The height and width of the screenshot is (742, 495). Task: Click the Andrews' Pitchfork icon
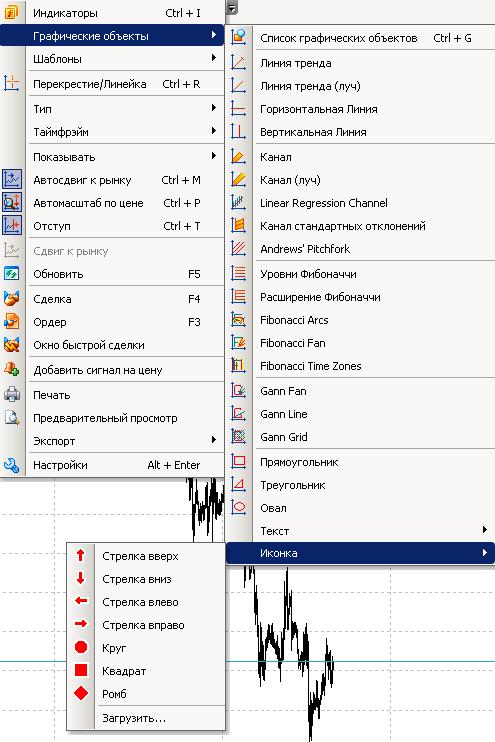pyautogui.click(x=239, y=248)
